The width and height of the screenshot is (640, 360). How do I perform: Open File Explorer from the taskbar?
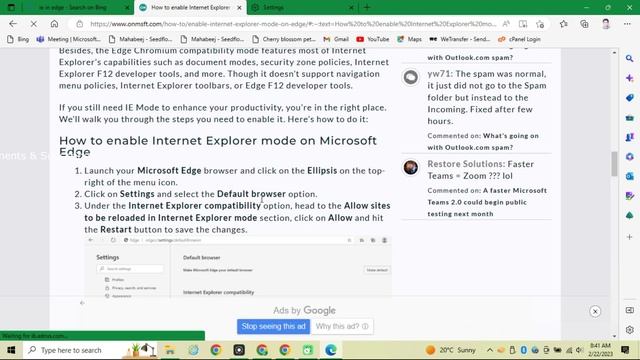170,350
